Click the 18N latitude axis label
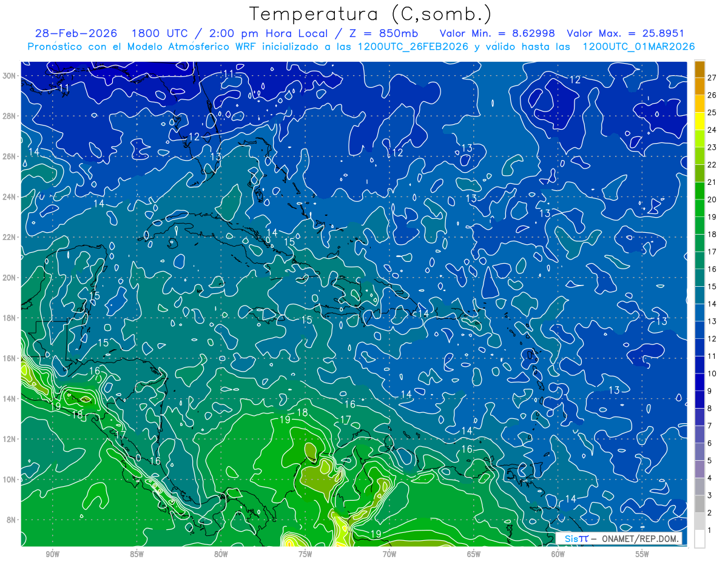The image size is (728, 562). point(10,318)
